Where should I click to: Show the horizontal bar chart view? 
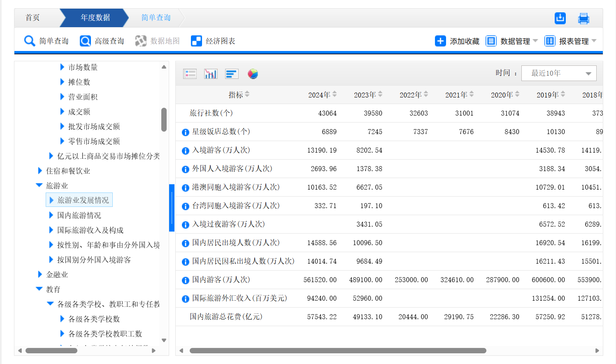[x=232, y=74]
